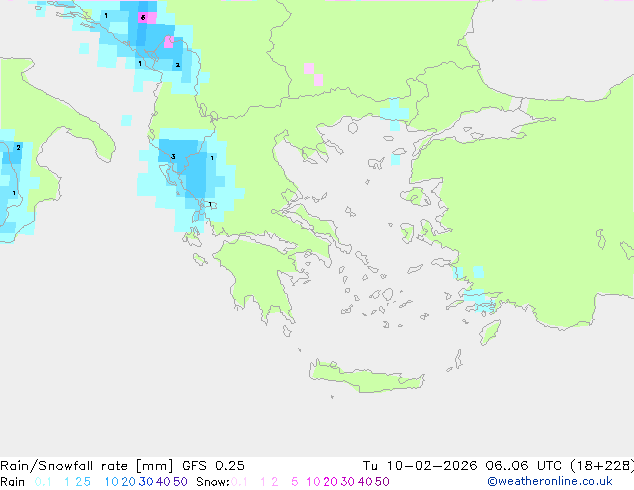Click the Snow legend value 5
The width and height of the screenshot is (634, 490).
[x=295, y=482]
